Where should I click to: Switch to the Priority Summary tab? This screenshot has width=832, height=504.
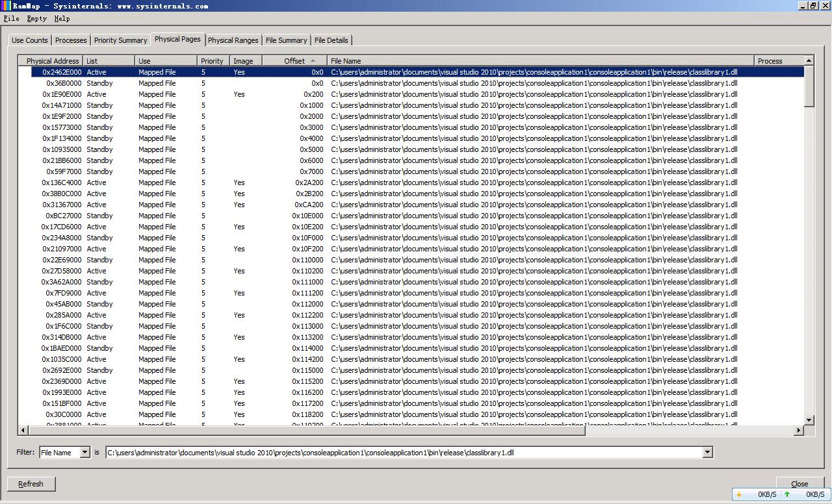point(120,40)
